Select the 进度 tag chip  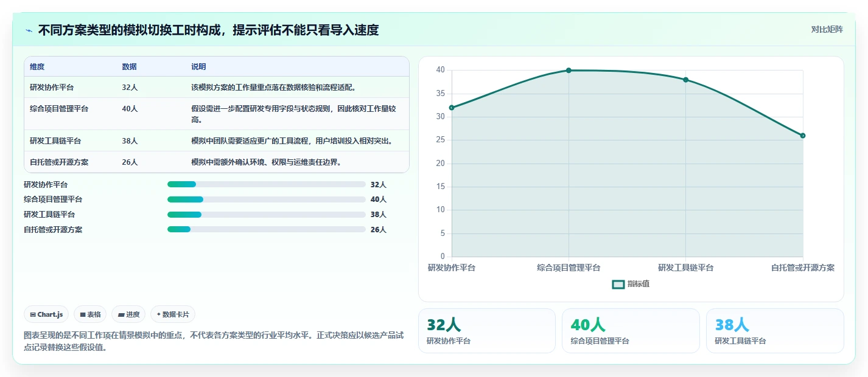[x=128, y=314]
